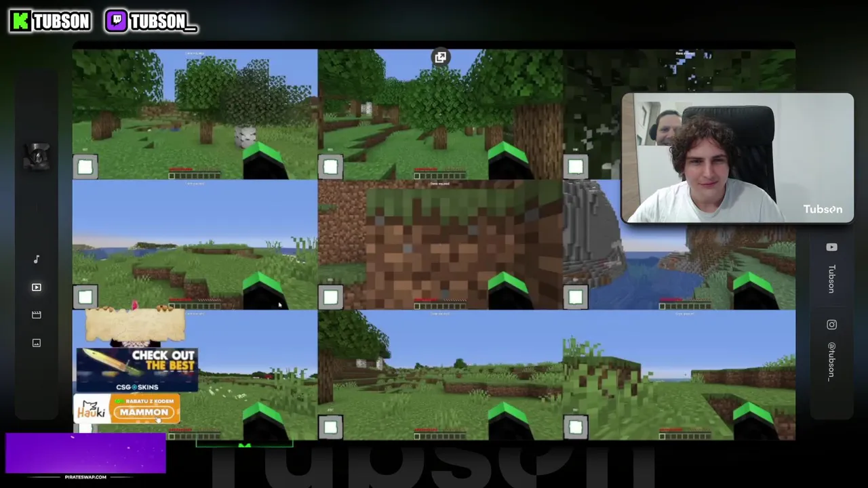868x488 pixels.
Task: Open the center dirt block Minecraft view
Action: point(440,245)
